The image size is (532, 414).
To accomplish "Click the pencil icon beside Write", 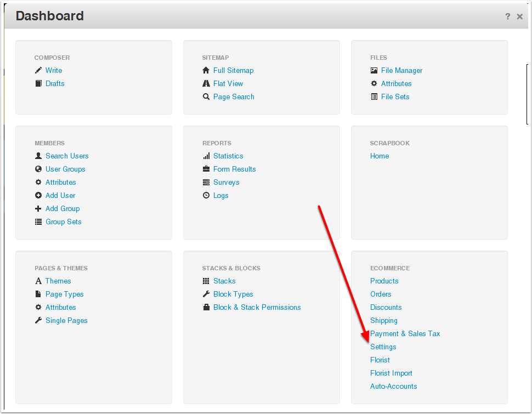I will coord(38,70).
